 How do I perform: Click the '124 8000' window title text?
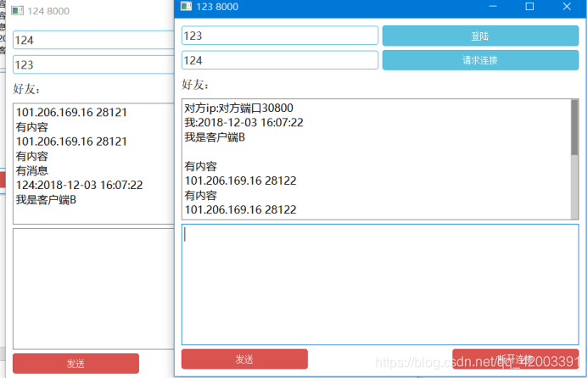click(48, 11)
